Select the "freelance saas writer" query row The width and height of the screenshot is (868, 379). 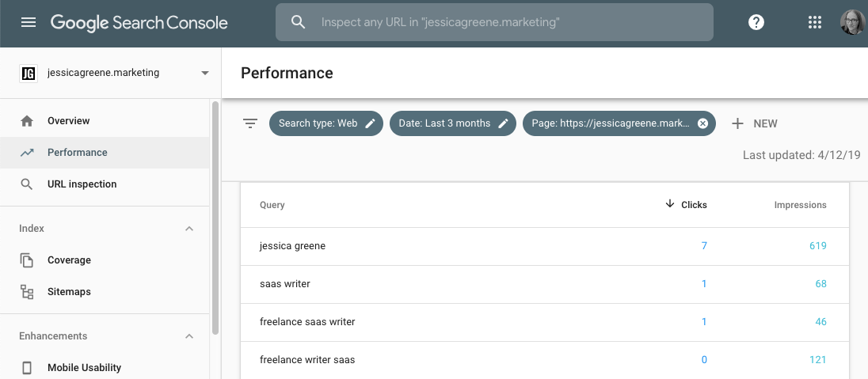[545, 322]
